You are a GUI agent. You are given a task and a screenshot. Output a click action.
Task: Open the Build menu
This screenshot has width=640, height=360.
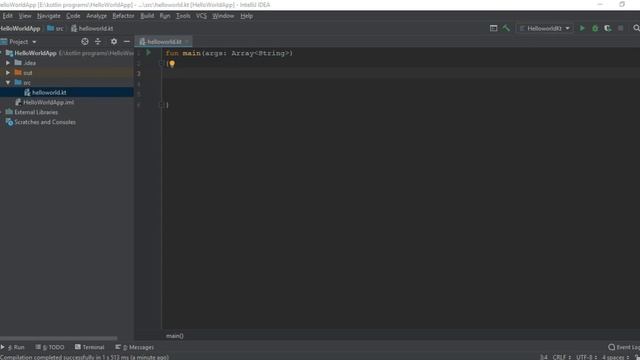tap(147, 16)
